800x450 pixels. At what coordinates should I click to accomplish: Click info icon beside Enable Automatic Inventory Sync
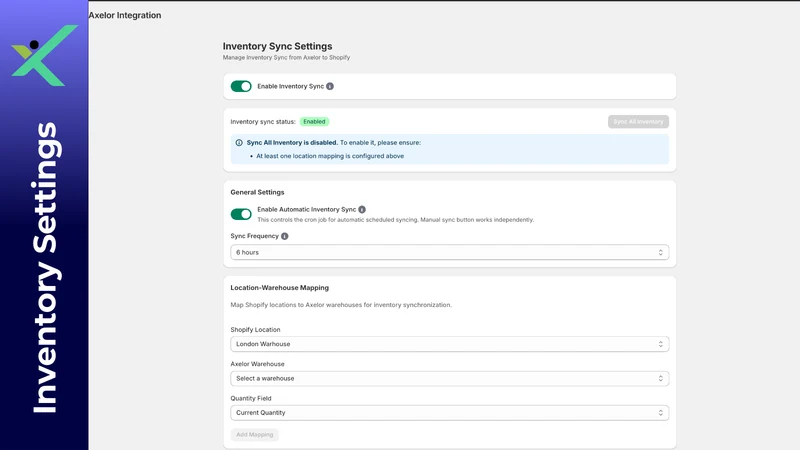click(x=362, y=209)
